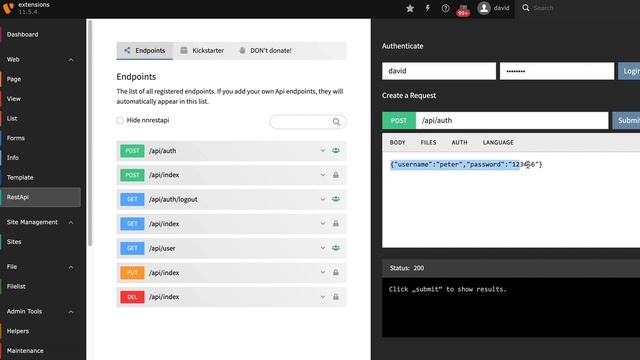This screenshot has width=640, height=360.
Task: Switch to the Endpoints tab
Action: point(144,51)
